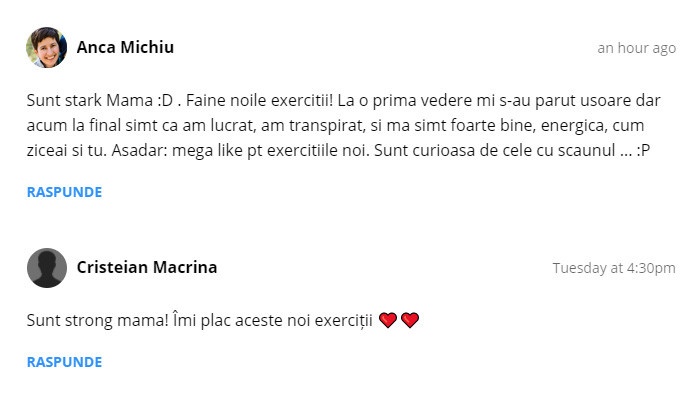Click the first red heart emoji
The width and height of the screenshot is (688, 402).
(388, 320)
